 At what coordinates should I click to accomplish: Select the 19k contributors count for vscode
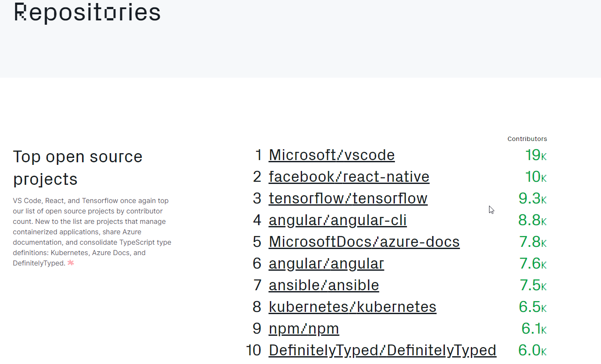click(535, 155)
